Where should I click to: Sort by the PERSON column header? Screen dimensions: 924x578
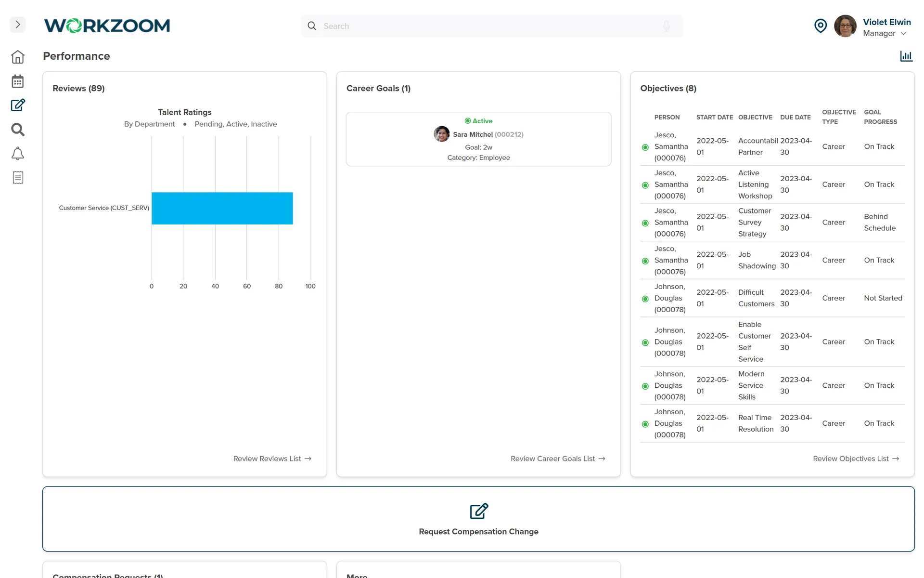tap(667, 117)
